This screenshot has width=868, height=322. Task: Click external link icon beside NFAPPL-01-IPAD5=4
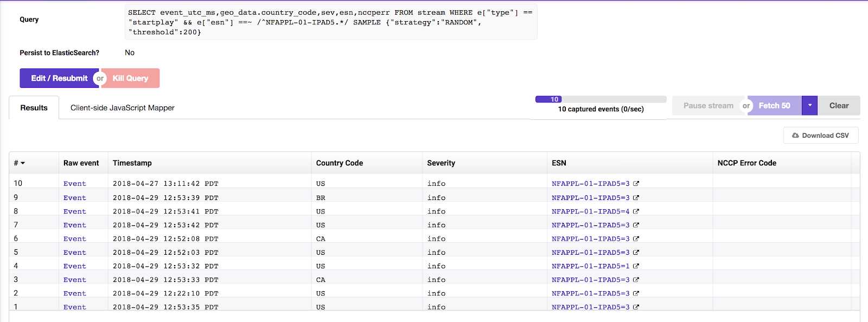click(x=636, y=211)
